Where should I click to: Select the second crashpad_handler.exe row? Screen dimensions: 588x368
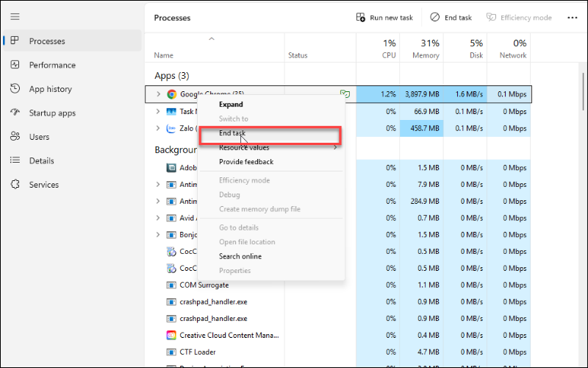point(338,319)
